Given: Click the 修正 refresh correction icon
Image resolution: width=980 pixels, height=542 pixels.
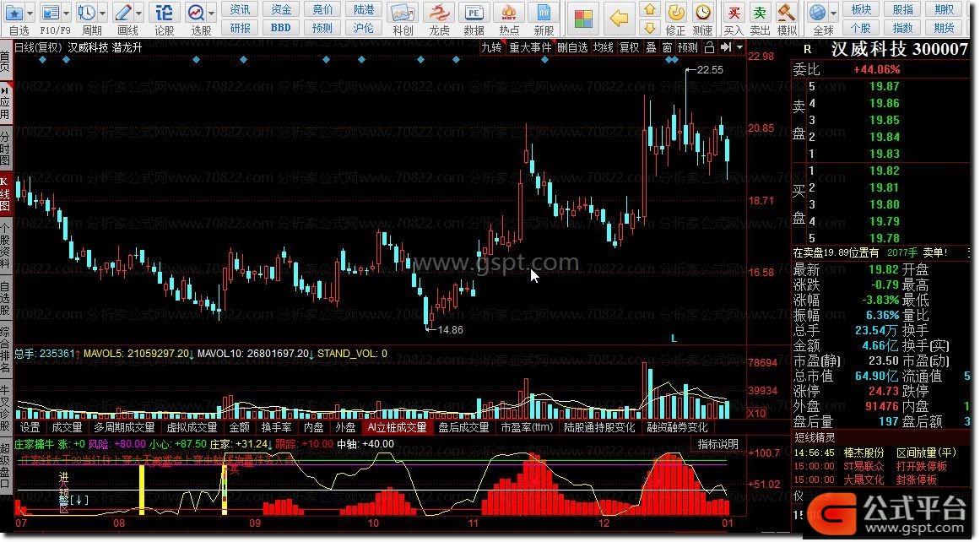Looking at the screenshot, I should [675, 13].
